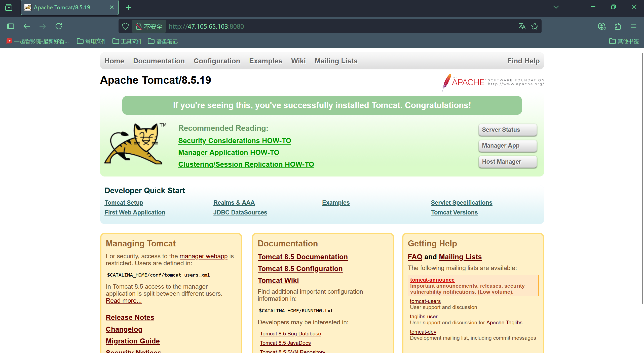Open the Changelog link
The height and width of the screenshot is (353, 644).
[x=124, y=329]
